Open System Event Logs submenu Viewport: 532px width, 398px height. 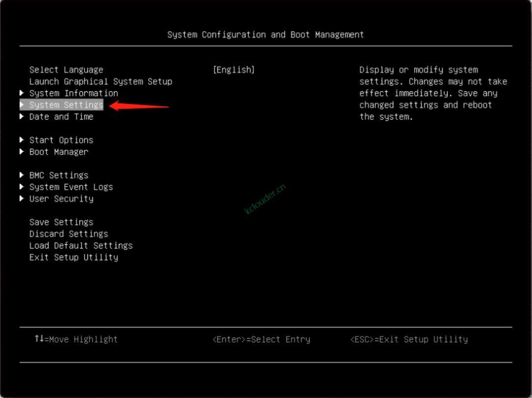pyautogui.click(x=71, y=187)
